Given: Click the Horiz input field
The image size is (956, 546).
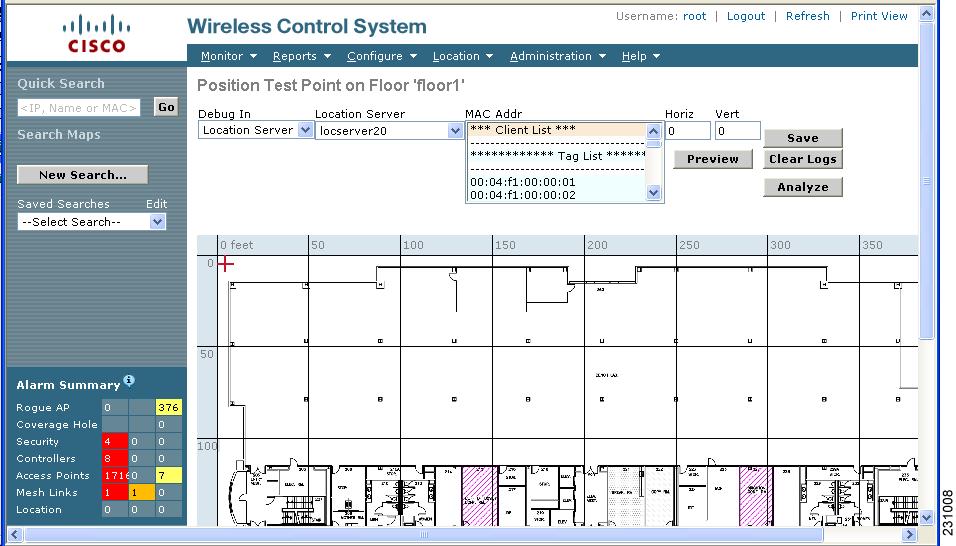Looking at the screenshot, I should coord(688,131).
